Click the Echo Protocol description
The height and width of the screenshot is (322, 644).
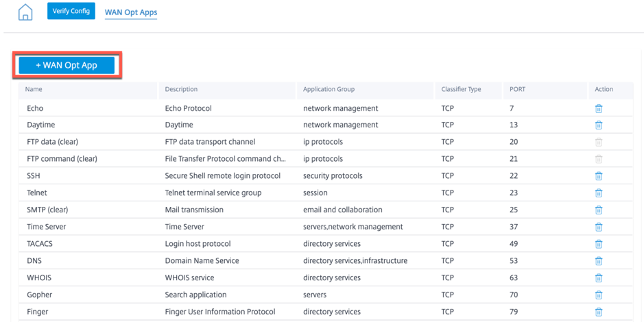pyautogui.click(x=189, y=108)
